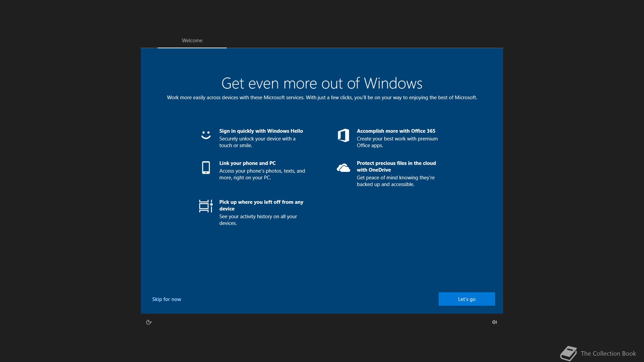
Task: Click the Office 365 logo icon
Action: (343, 135)
